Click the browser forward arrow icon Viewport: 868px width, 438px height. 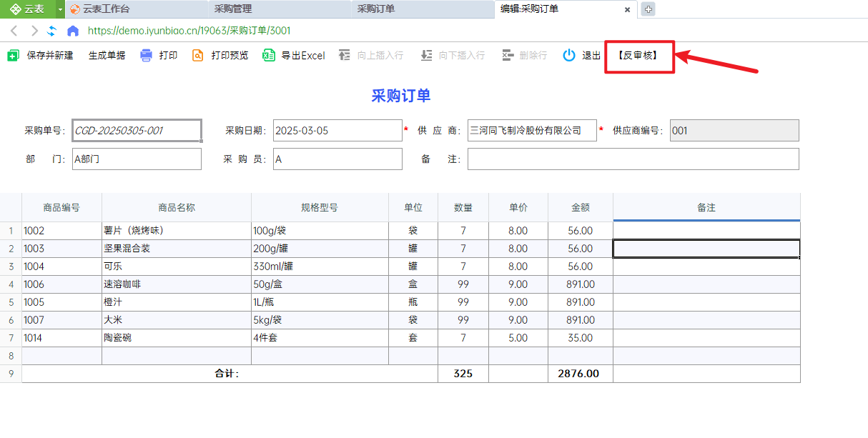pos(34,31)
